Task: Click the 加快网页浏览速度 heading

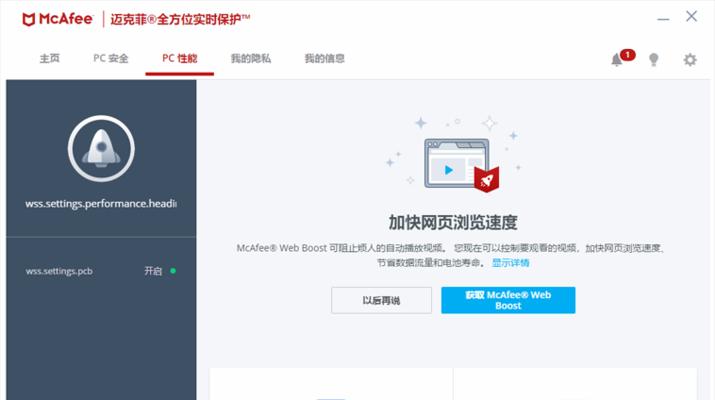Action: click(x=453, y=223)
